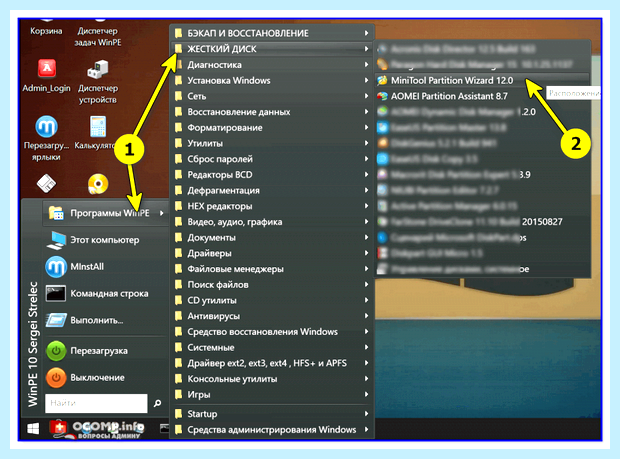Click the Windows Start button
The width and height of the screenshot is (620, 459).
[x=33, y=429]
